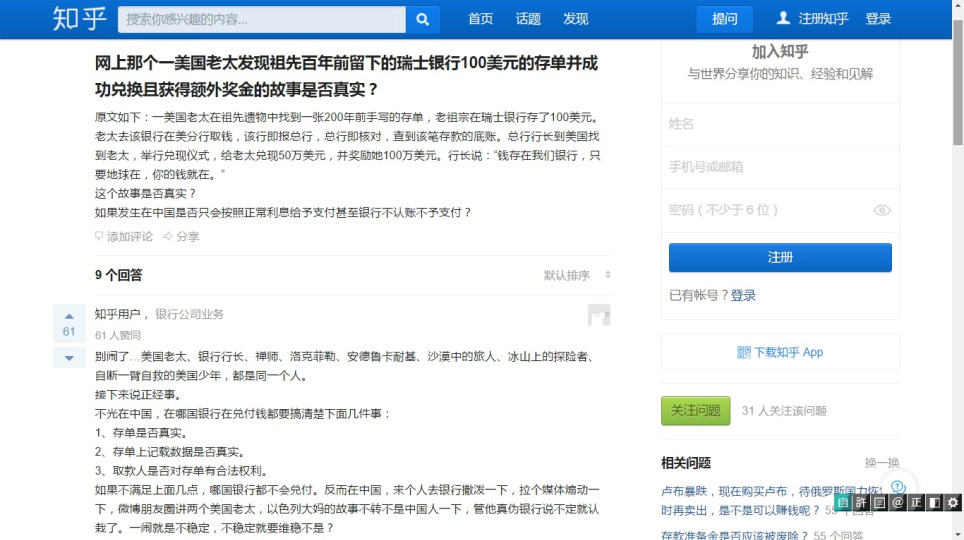Click 换一换 to refresh related questions

882,462
